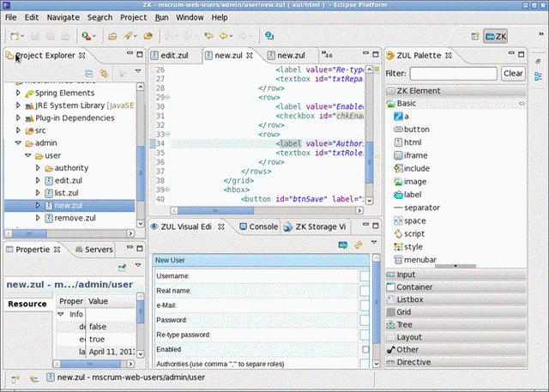Select the html palette item
Viewport: 549px width, 392px height.
point(408,142)
